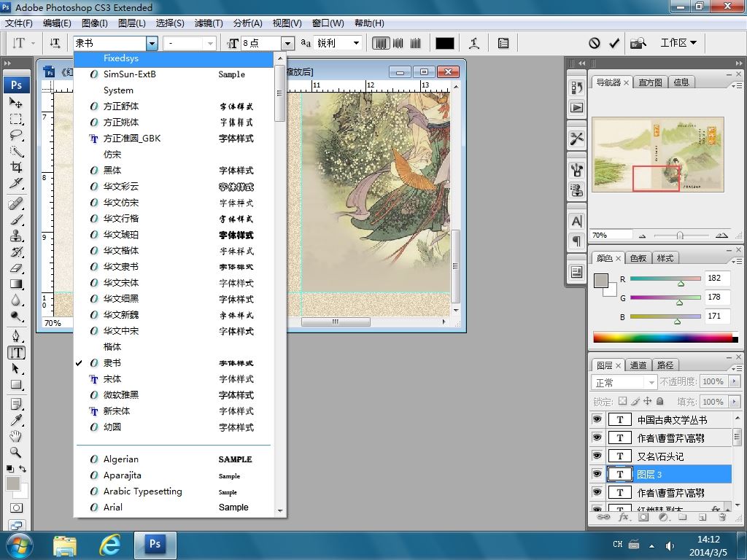
Task: Open the 工作区 workspace dropdown
Action: click(678, 43)
